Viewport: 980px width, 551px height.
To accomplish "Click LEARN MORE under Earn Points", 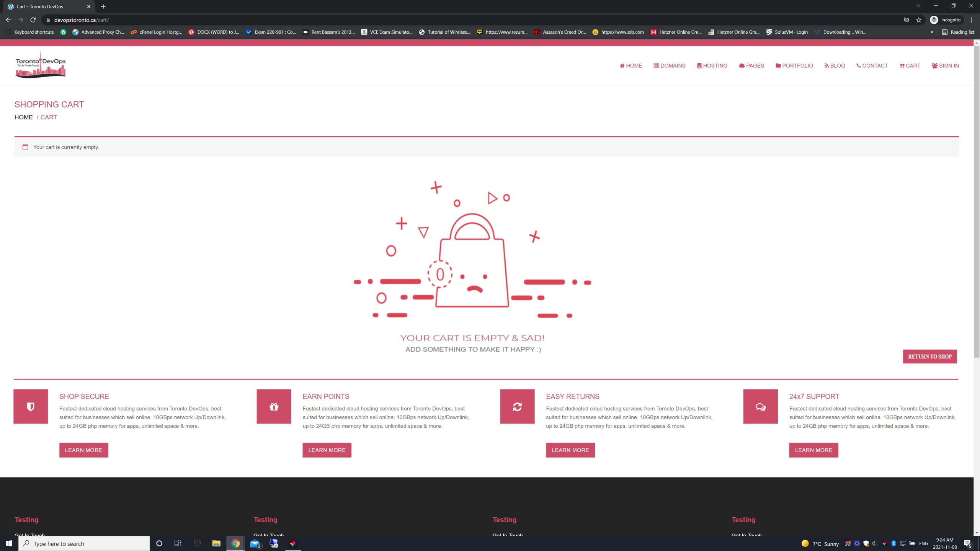I will click(x=327, y=450).
